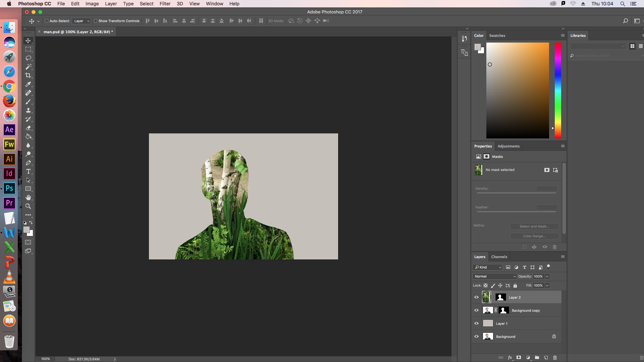Select the Lasso tool
The image size is (644, 362).
28,58
